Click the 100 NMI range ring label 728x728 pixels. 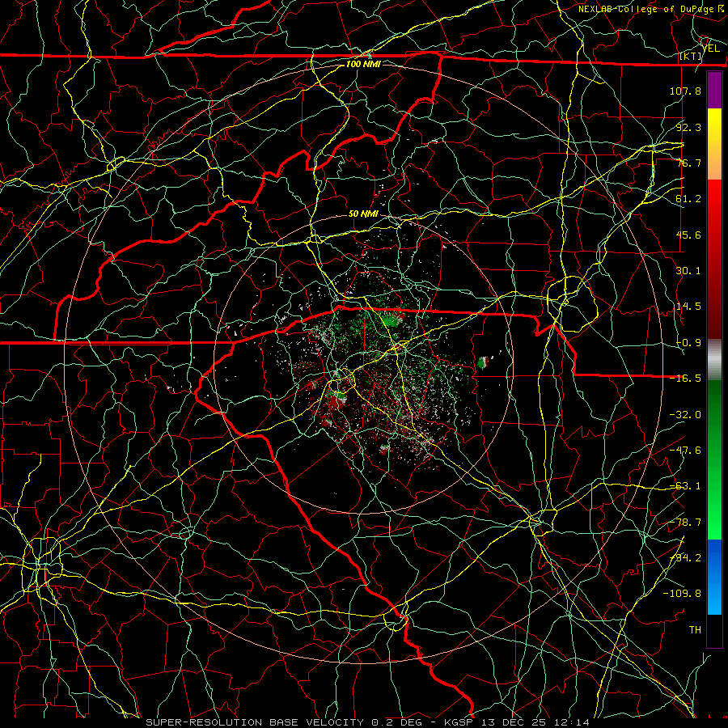click(x=363, y=64)
